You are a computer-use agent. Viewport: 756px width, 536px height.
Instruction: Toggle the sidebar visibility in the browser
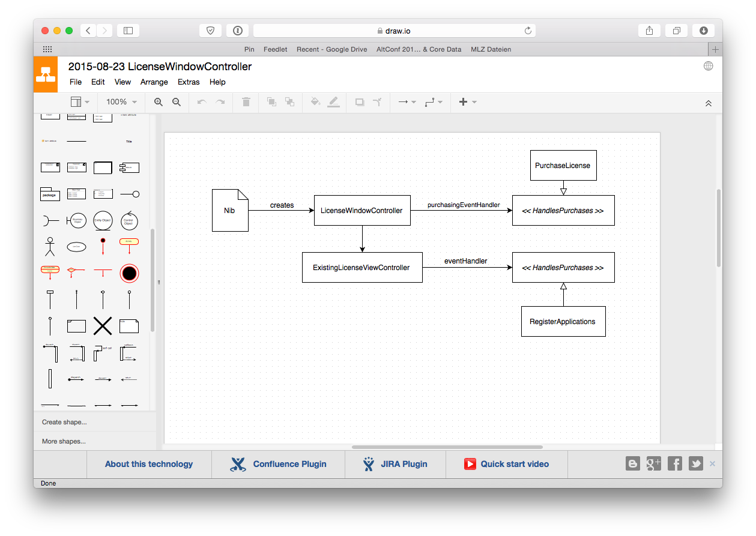point(128,30)
